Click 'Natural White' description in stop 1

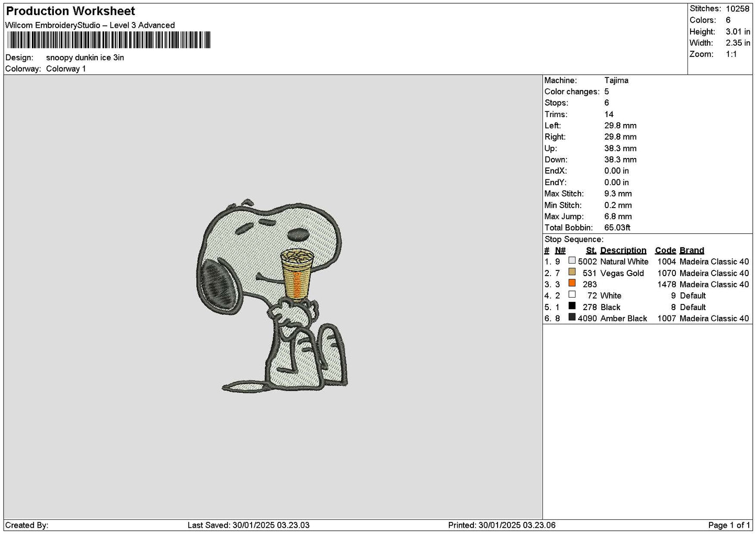[x=624, y=262]
